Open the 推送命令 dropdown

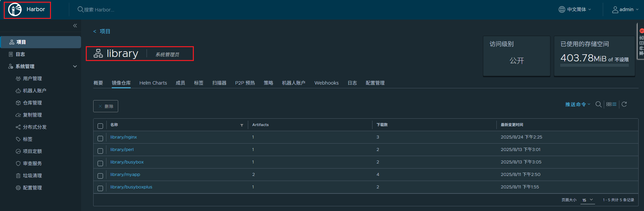(x=578, y=104)
